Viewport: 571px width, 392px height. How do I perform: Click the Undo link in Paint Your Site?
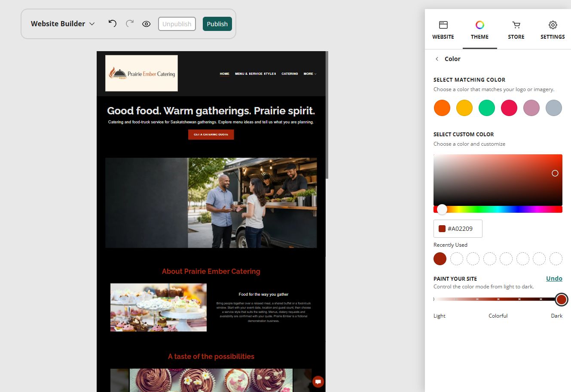tap(554, 279)
